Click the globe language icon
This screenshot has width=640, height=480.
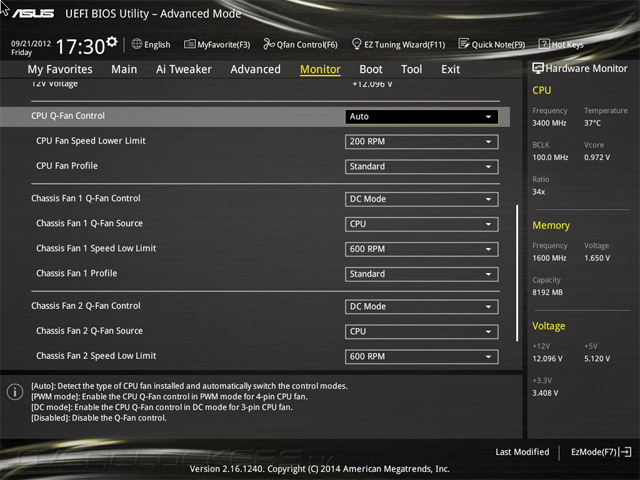(137, 44)
